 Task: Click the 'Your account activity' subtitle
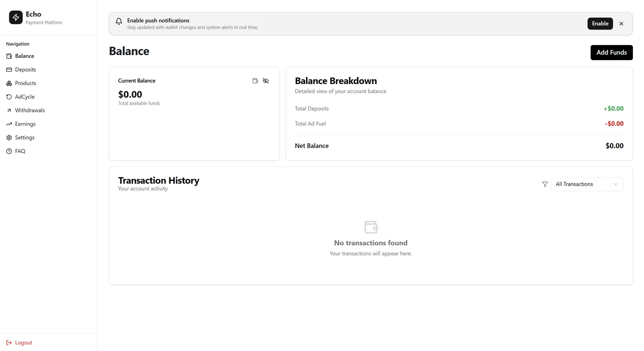tap(143, 189)
